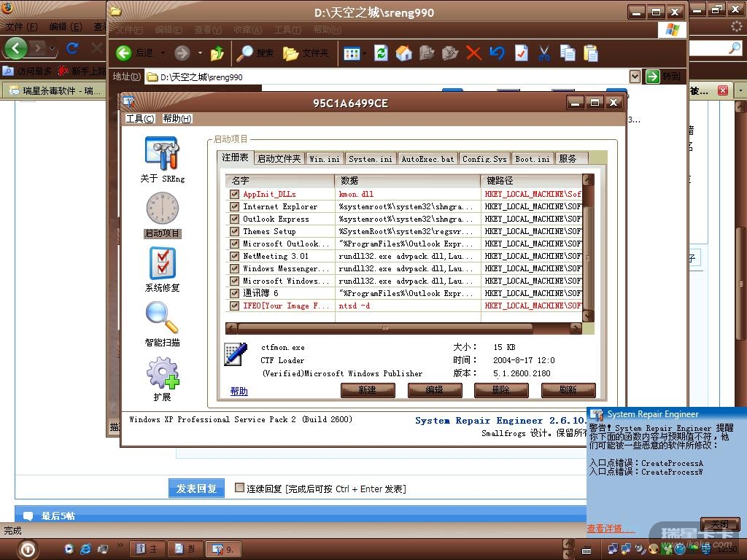This screenshot has height=560, width=747.
Task: Open the 工具(C) menu in SREng
Action: coord(140,119)
